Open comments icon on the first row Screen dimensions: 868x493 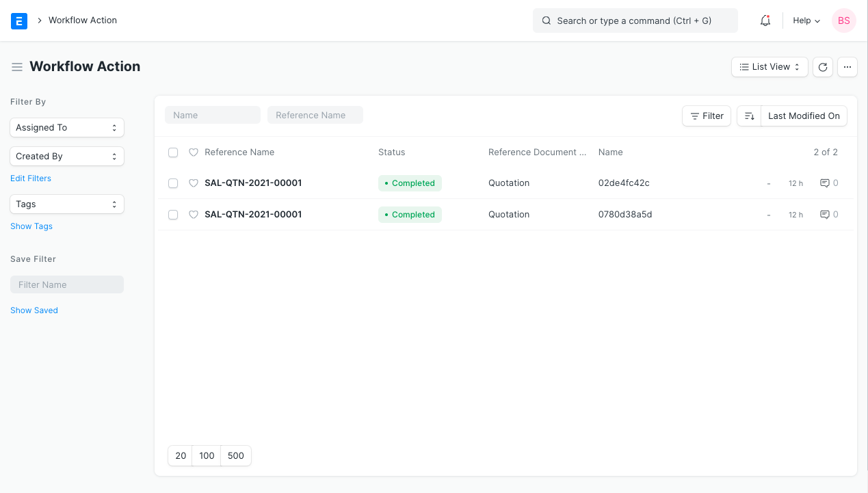824,183
